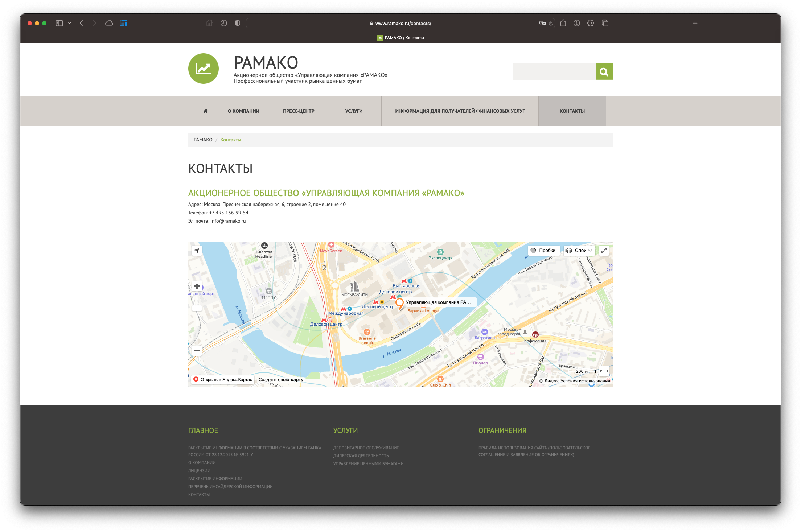Open footer link ПЕРЕЧЕНЬ ИНСАЙДЕРСКОЙ ИНФОРМАЦИИ

[x=230, y=487]
